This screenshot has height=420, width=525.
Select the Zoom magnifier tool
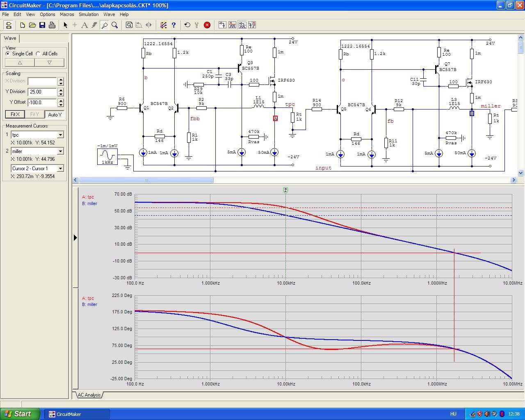(115, 25)
